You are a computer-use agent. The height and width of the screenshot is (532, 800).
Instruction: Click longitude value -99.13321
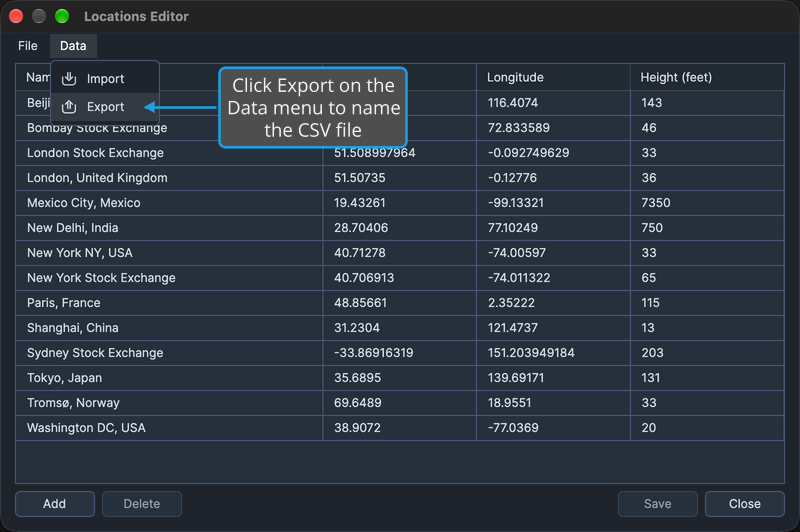pyautogui.click(x=516, y=203)
